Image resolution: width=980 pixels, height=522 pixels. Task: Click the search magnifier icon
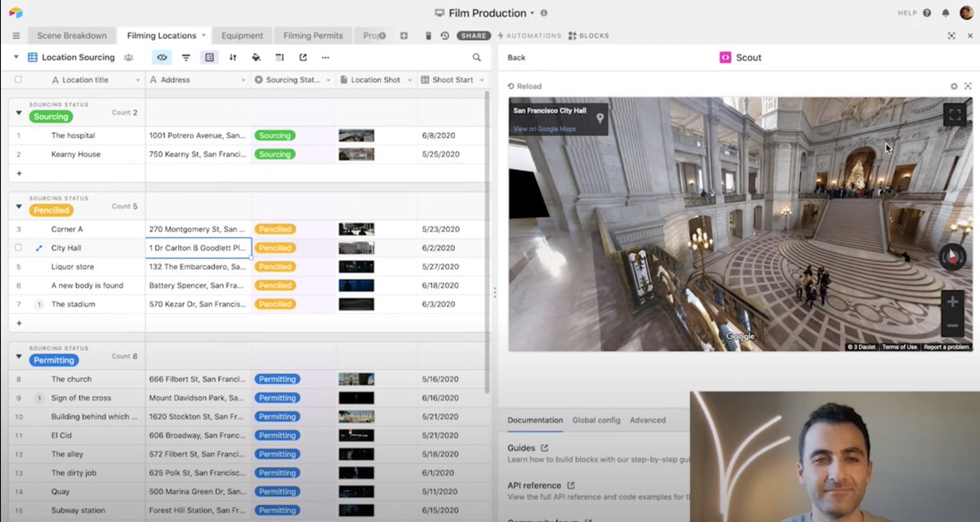[x=477, y=57]
